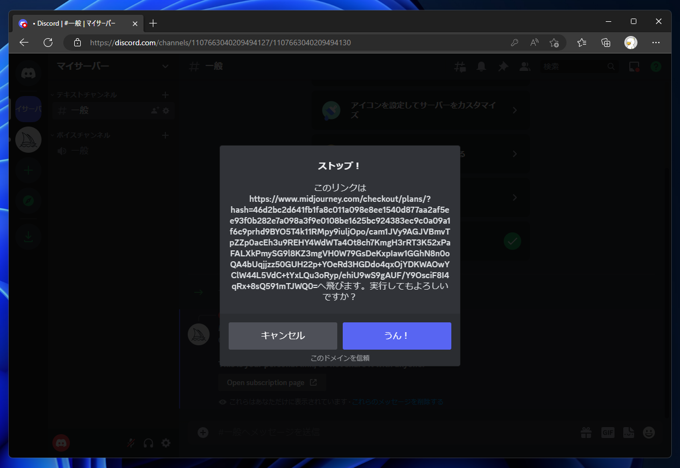Toggle the headphones deafen icon
The image size is (680, 468).
pyautogui.click(x=148, y=443)
